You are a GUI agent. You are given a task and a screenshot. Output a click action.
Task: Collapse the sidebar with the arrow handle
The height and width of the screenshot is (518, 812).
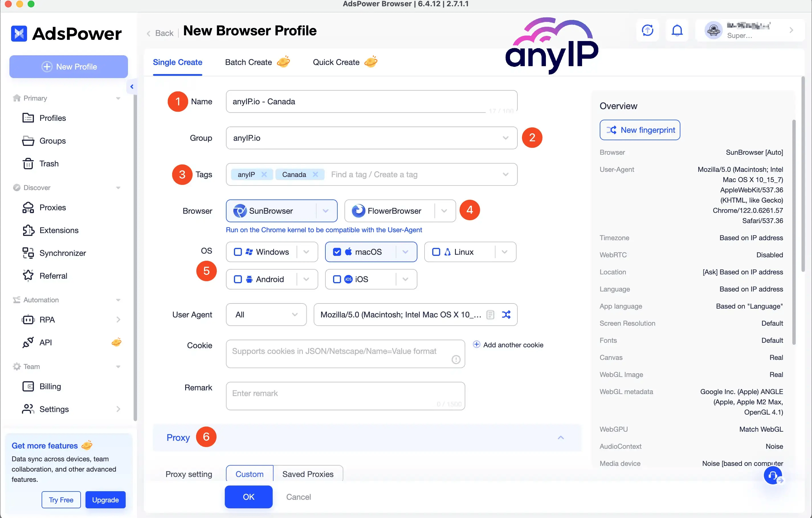coord(132,87)
